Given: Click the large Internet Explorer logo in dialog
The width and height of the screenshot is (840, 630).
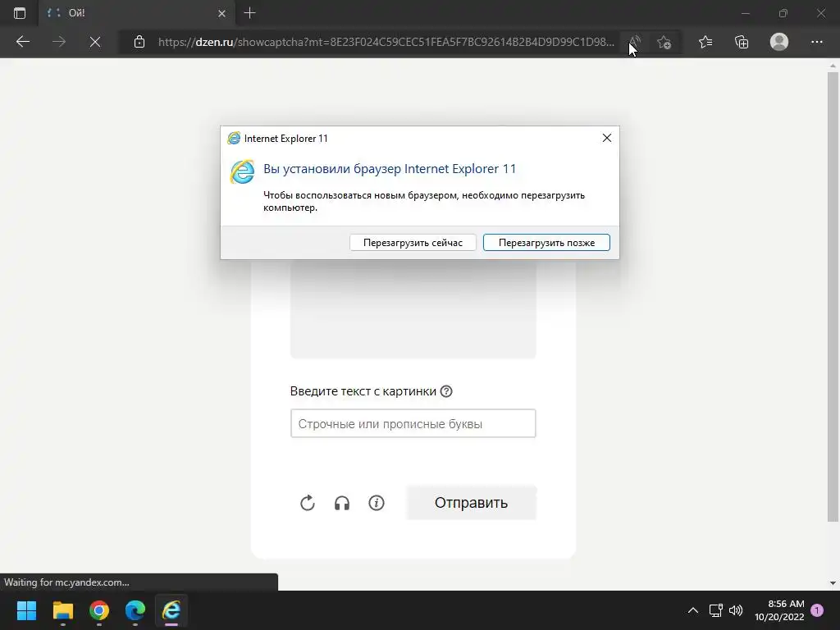Looking at the screenshot, I should point(242,172).
